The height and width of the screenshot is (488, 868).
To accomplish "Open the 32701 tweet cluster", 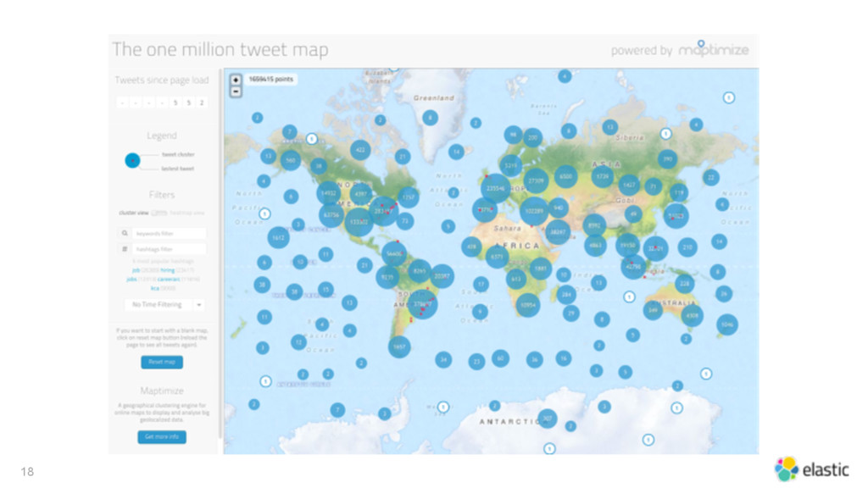I will [x=655, y=248].
